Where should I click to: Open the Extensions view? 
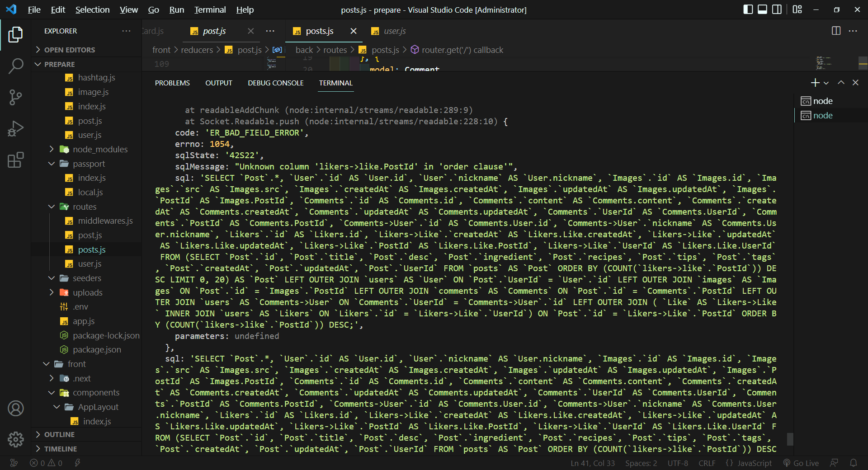tap(16, 160)
